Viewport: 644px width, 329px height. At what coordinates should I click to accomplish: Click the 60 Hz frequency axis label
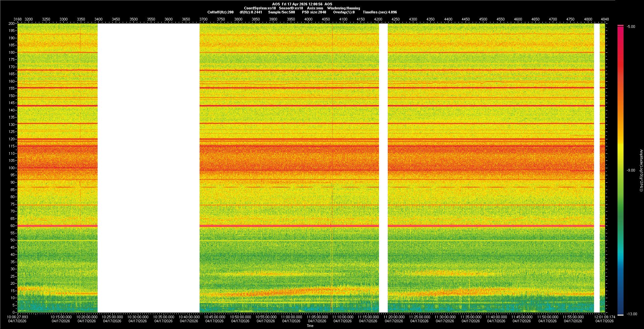[x=12, y=226]
